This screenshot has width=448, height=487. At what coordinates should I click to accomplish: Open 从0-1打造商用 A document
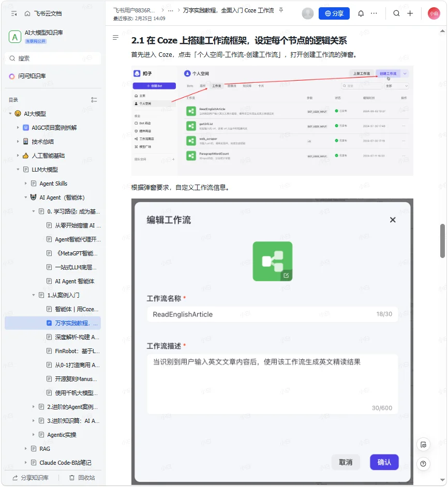point(73,365)
